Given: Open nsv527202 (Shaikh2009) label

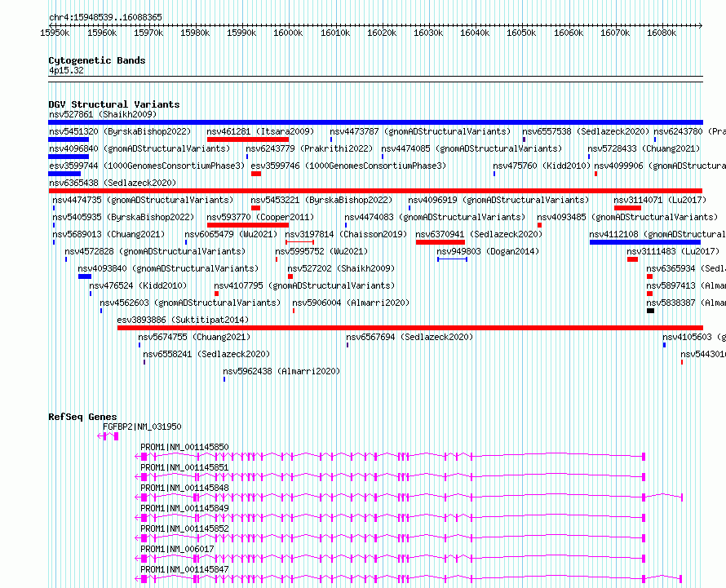Looking at the screenshot, I should pyautogui.click(x=341, y=268).
